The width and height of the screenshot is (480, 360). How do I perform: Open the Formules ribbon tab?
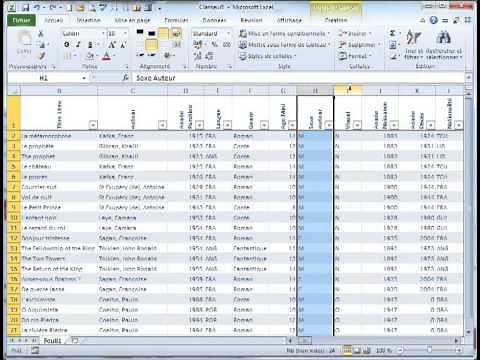(x=176, y=20)
